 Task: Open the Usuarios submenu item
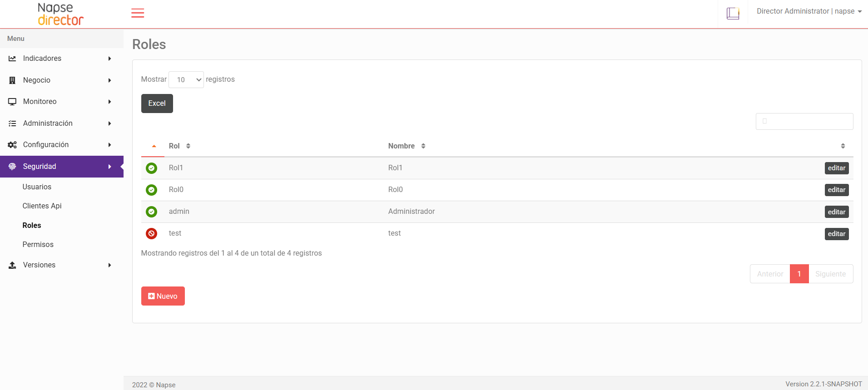click(x=37, y=187)
